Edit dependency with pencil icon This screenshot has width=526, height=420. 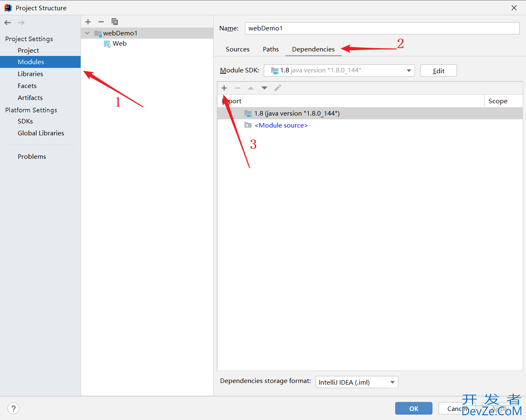pos(278,88)
